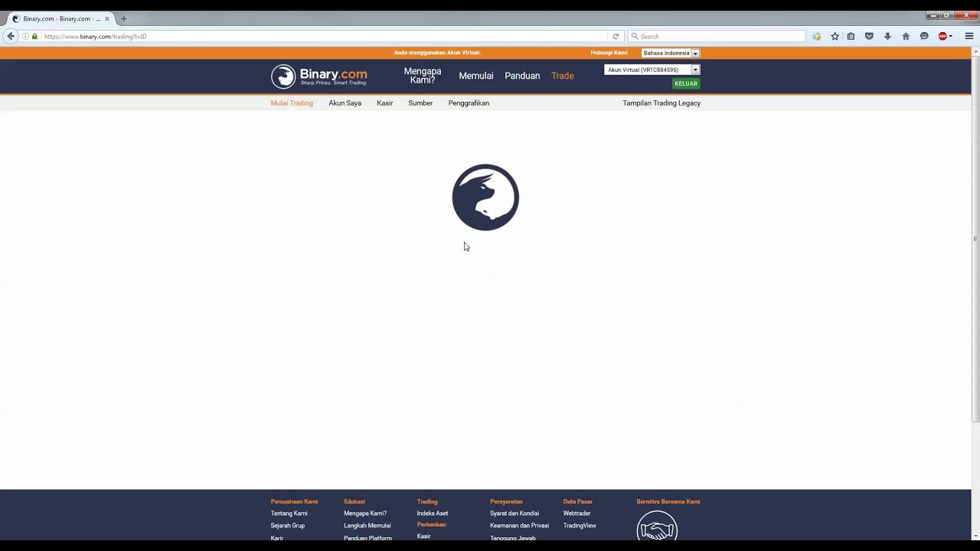The image size is (980, 551).
Task: Open the Hello chat smiley icon
Action: 924,36
